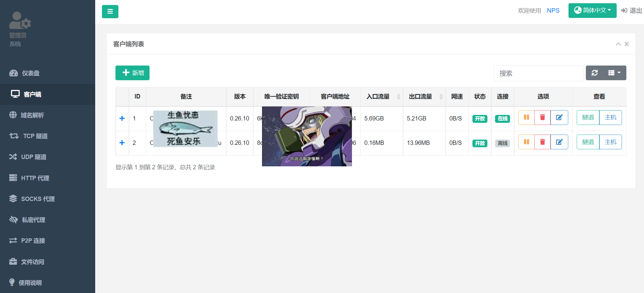644x293 pixels.
Task: Open the columns list dropdown
Action: point(614,73)
